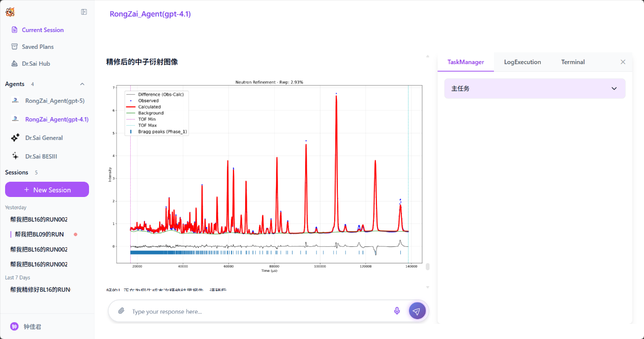Select the TaskManager tab
Image resolution: width=644 pixels, height=339 pixels.
point(465,62)
